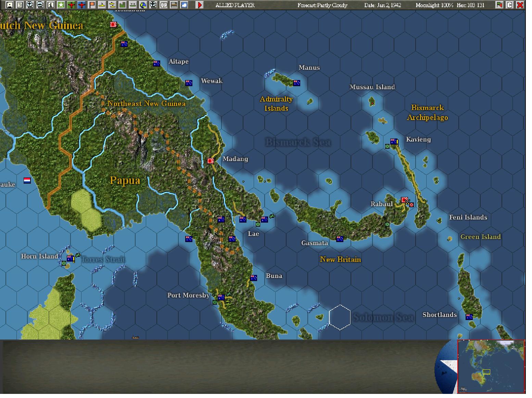Click the green ground units icon
Screen dimensions: 532x398
point(133,5)
